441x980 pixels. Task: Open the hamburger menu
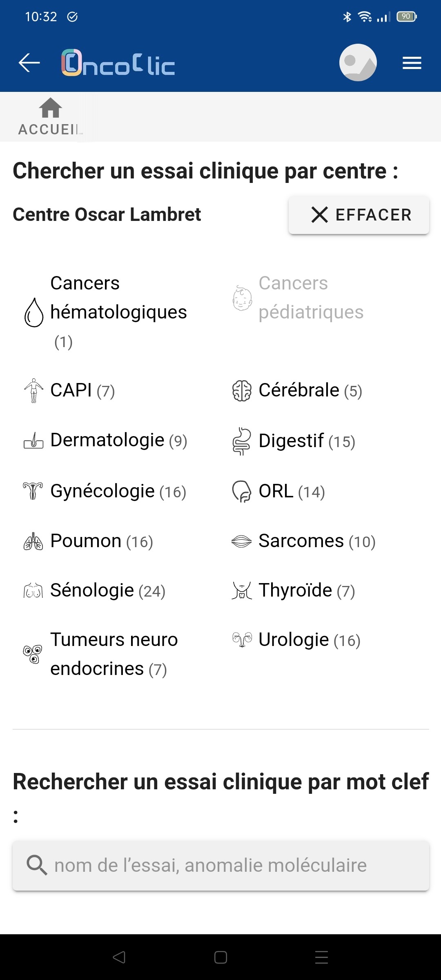tap(412, 63)
